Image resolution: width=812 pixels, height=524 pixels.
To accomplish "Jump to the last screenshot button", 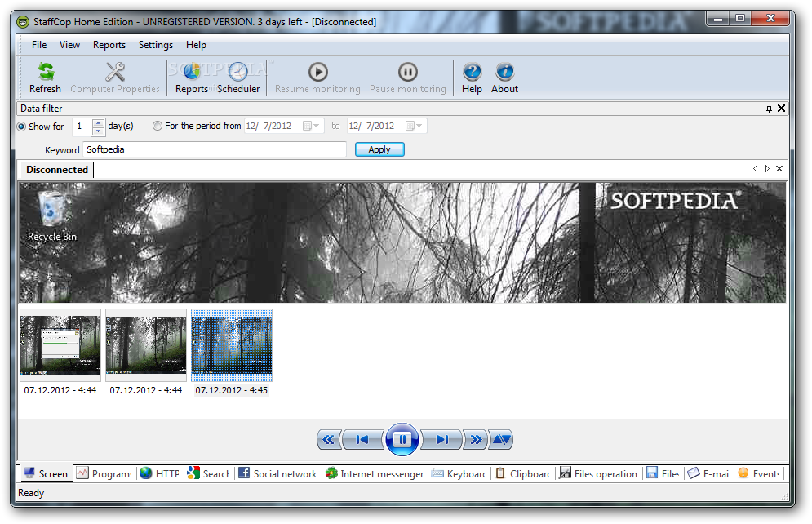I will tap(441, 440).
